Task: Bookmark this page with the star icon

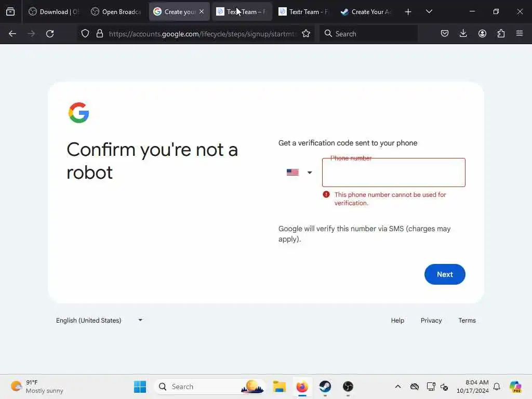Action: pos(306,33)
